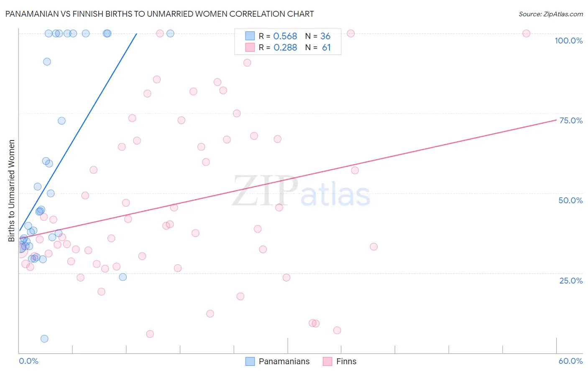Click the rightmost pink data point at top
This screenshot has height=373, width=588.
[x=526, y=33]
